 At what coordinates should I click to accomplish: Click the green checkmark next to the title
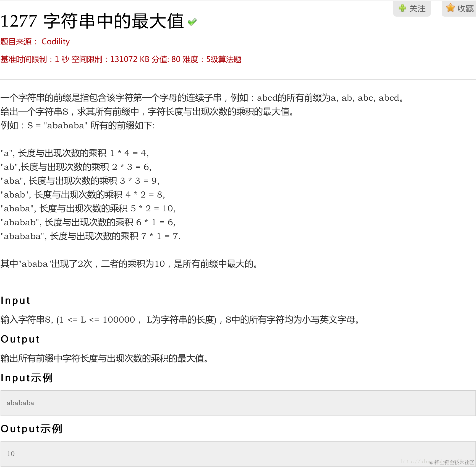click(192, 22)
